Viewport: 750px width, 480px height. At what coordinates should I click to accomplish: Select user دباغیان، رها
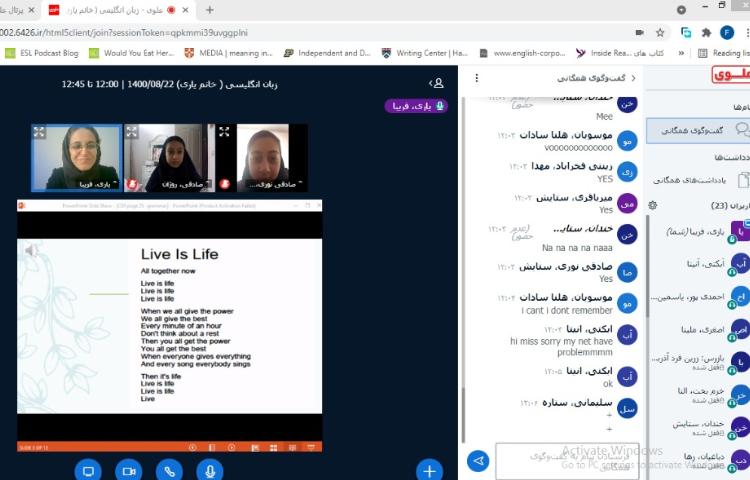701,459
